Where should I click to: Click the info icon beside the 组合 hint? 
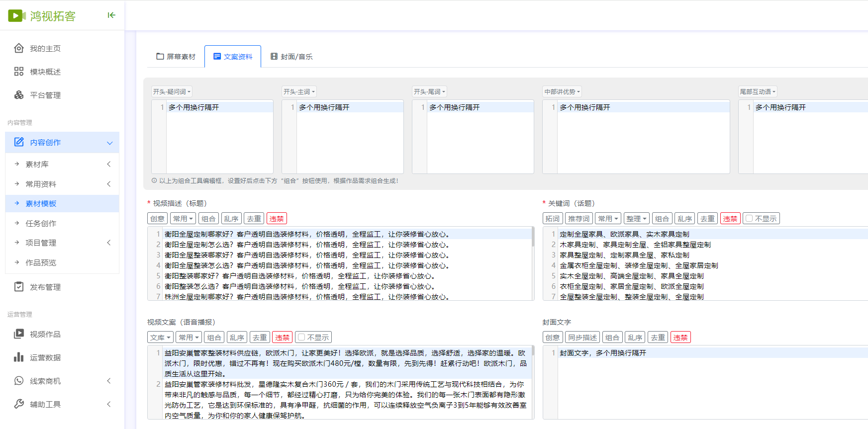[x=154, y=181]
